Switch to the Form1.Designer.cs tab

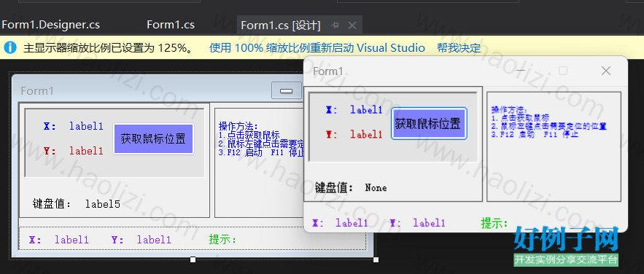(50, 25)
